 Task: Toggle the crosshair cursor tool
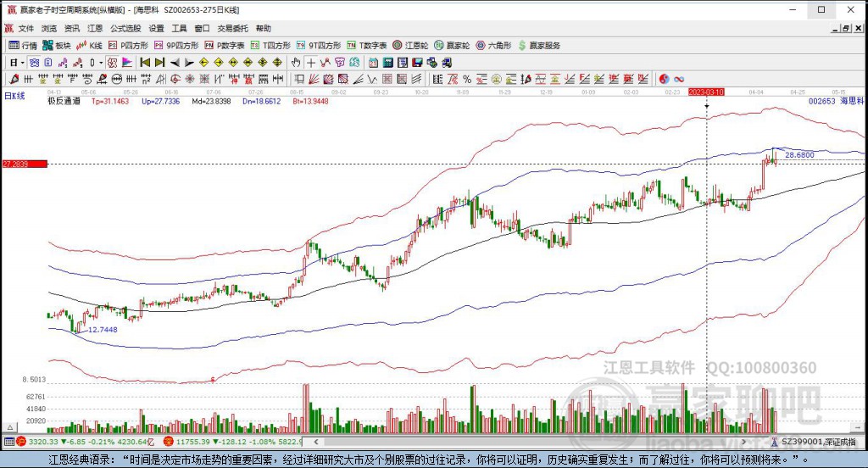click(311, 63)
